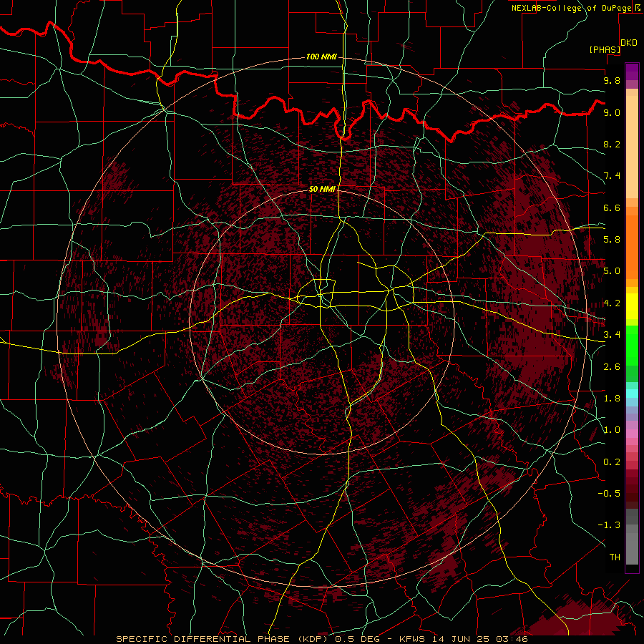This screenshot has height=644, width=644.
Task: Pick the cyan swatch near 1.8
Action: pyautogui.click(x=632, y=394)
